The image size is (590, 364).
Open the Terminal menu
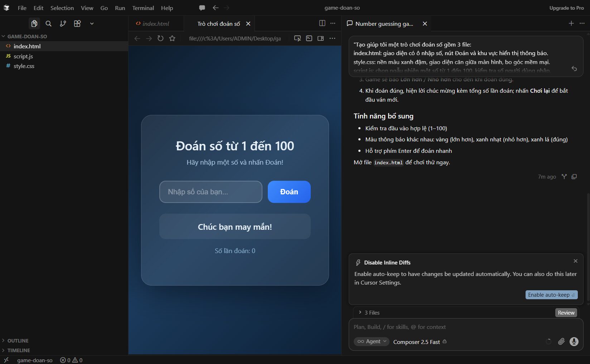pos(143,8)
